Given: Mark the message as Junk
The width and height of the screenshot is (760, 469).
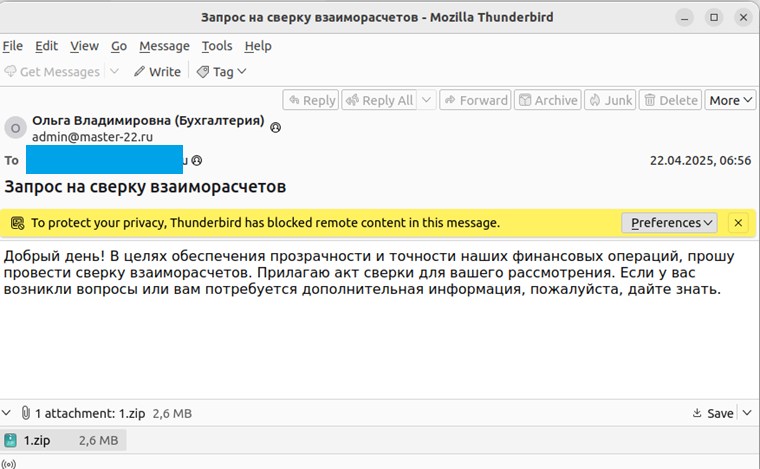Looking at the screenshot, I should [610, 100].
